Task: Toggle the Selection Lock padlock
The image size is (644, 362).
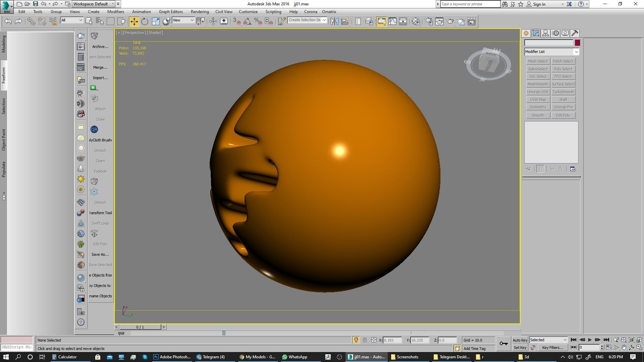Action: [x=365, y=340]
